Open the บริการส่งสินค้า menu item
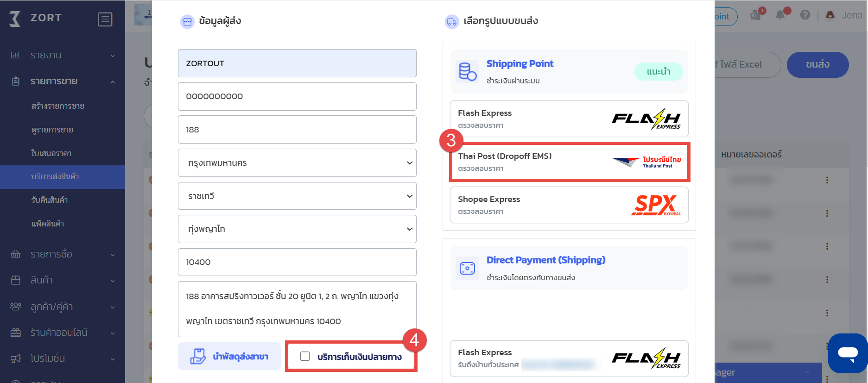 [x=63, y=177]
